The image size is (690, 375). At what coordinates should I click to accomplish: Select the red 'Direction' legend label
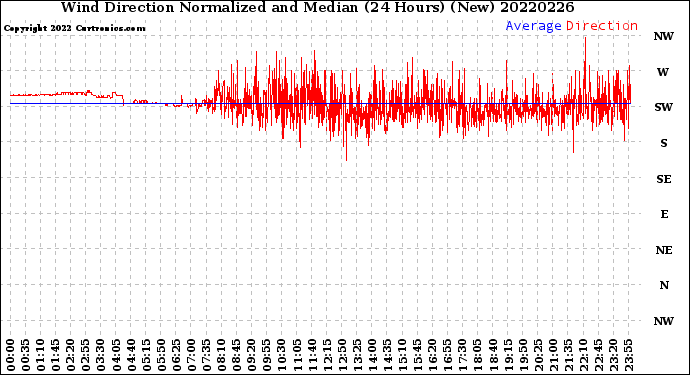602,26
